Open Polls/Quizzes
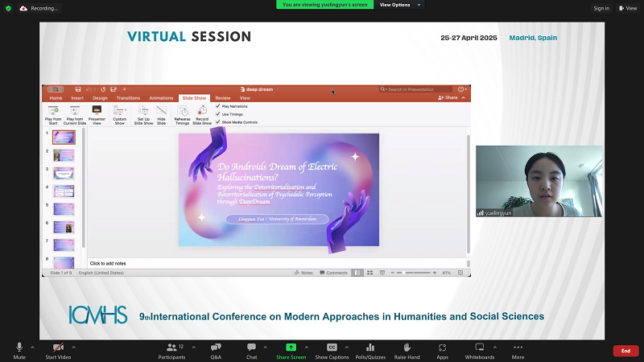Image resolution: width=644 pixels, height=362 pixels. point(370,348)
